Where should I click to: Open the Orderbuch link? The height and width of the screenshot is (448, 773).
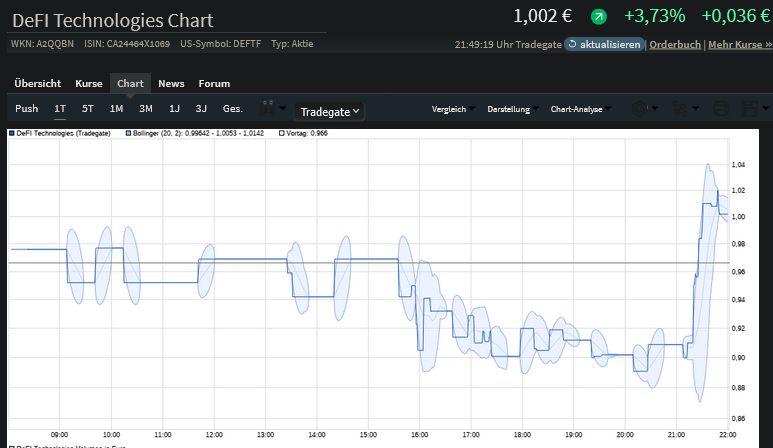[x=675, y=45]
